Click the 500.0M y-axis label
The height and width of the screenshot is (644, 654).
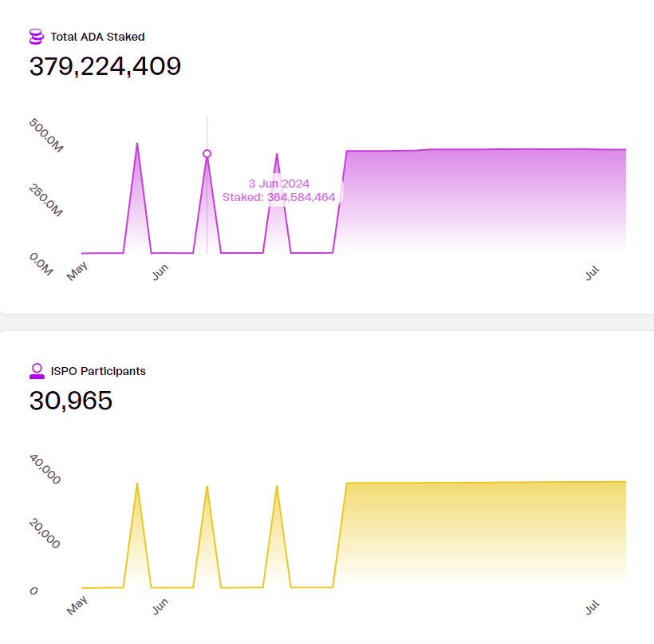tap(46, 136)
